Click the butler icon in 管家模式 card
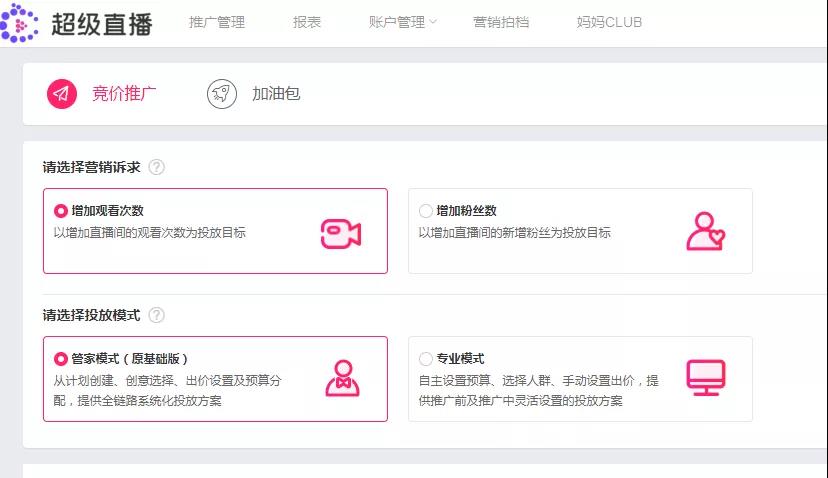This screenshot has width=828, height=478. click(x=343, y=378)
